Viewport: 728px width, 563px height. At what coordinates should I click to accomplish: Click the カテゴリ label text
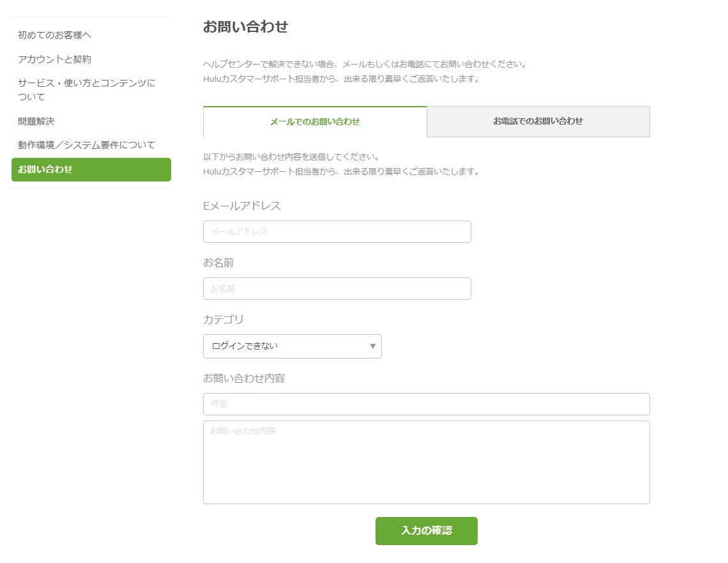tap(224, 320)
